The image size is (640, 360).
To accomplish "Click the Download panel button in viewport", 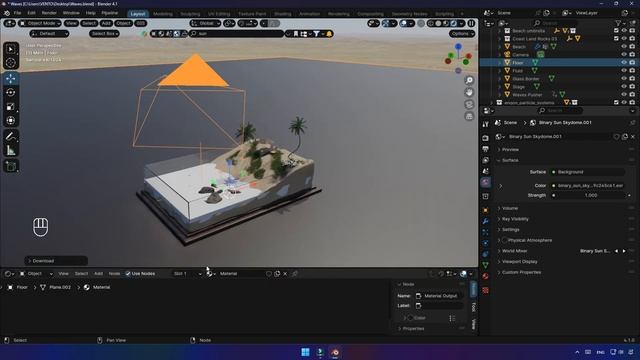I will pyautogui.click(x=56, y=261).
